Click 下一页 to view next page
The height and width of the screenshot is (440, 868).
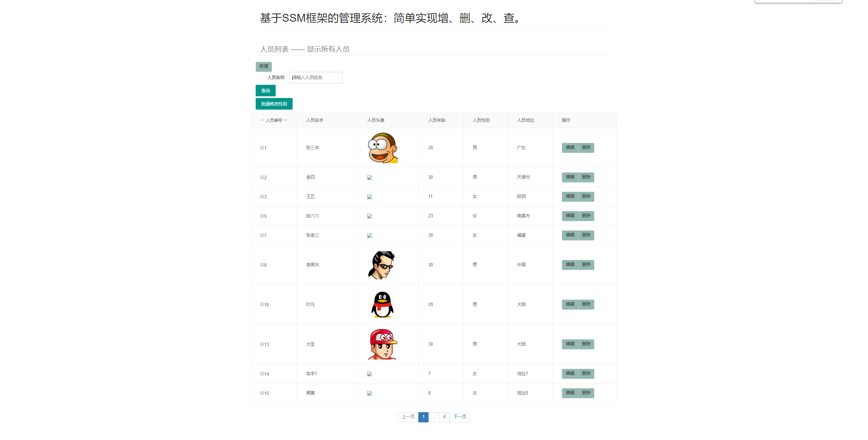click(x=460, y=417)
